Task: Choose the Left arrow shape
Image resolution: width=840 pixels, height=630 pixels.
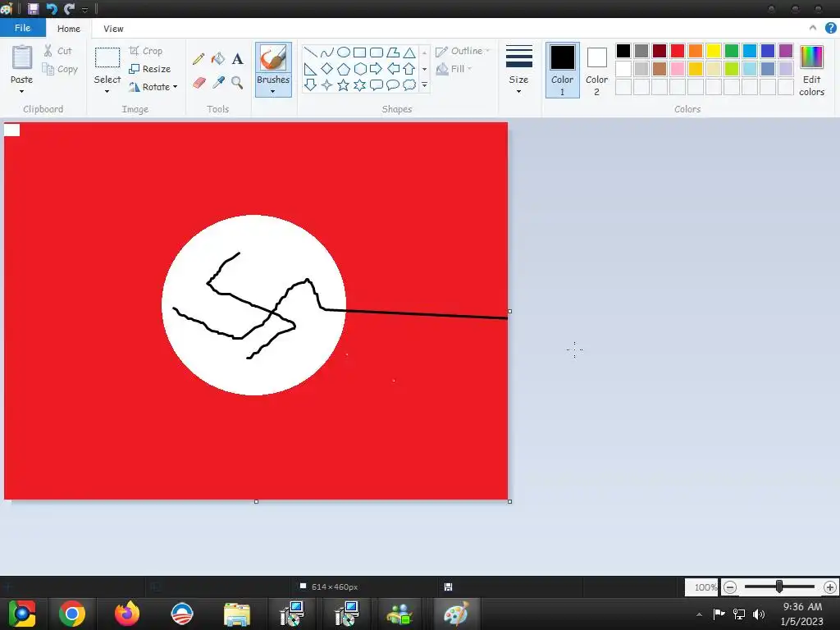Action: pos(393,69)
